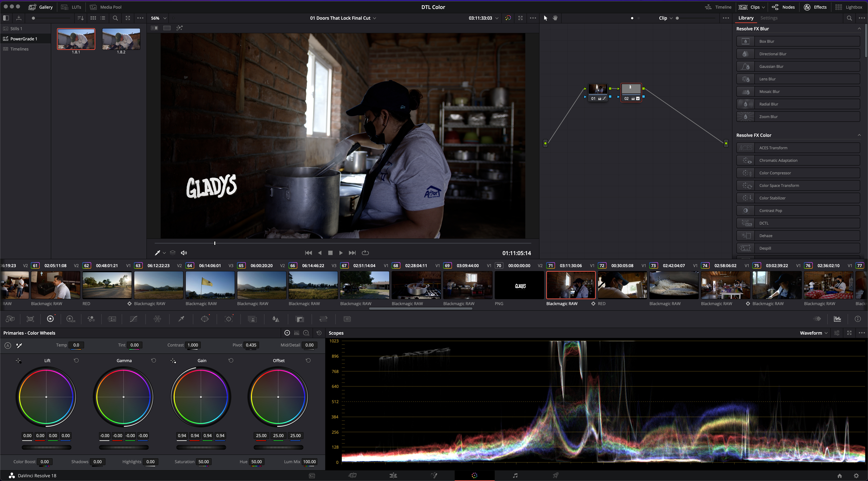The width and height of the screenshot is (868, 481).
Task: Toggle split screen view in viewer
Action: click(x=167, y=28)
